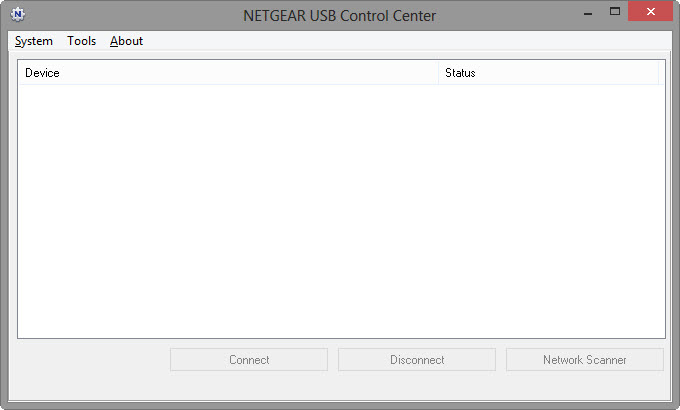The height and width of the screenshot is (410, 680).
Task: Click the bottom border strip of the window
Action: 340,405
